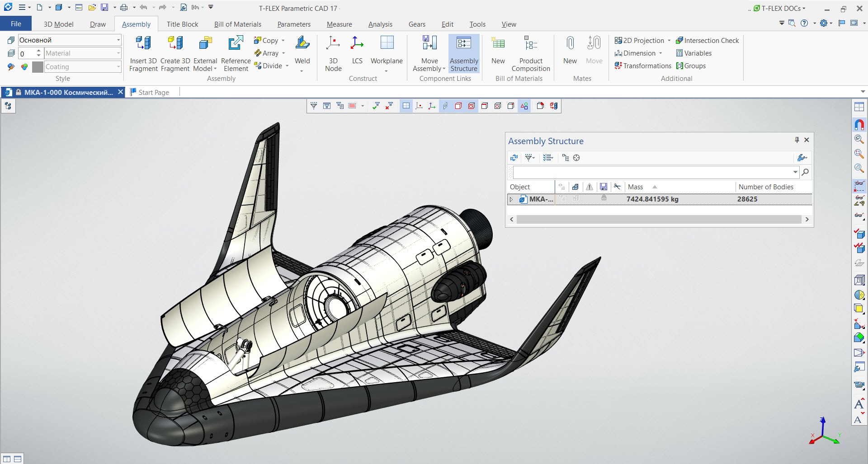Viewport: 868px width, 464px height.
Task: Click the wrench settings icon in Assembly Structure
Action: click(802, 158)
